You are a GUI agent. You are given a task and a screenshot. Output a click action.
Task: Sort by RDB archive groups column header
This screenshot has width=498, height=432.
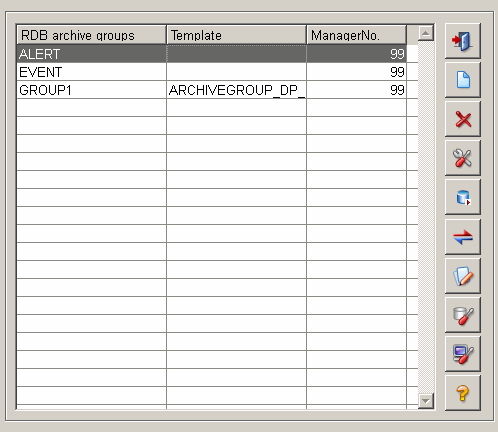pyautogui.click(x=91, y=35)
